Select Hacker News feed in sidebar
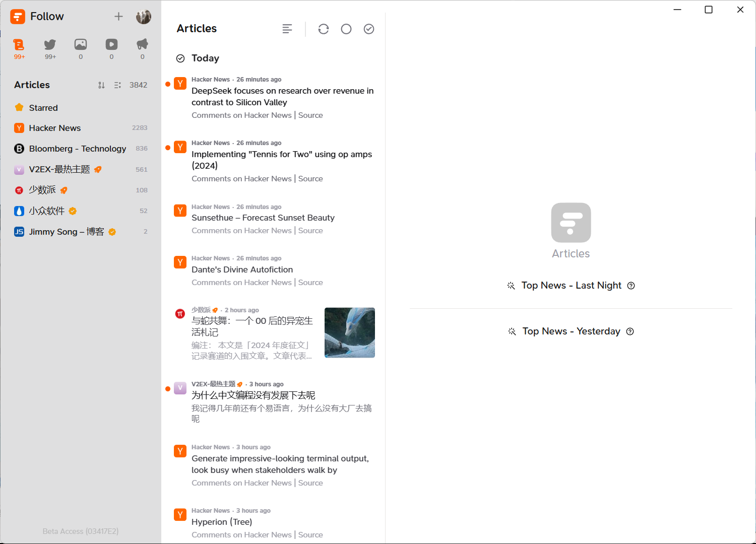 tap(81, 128)
